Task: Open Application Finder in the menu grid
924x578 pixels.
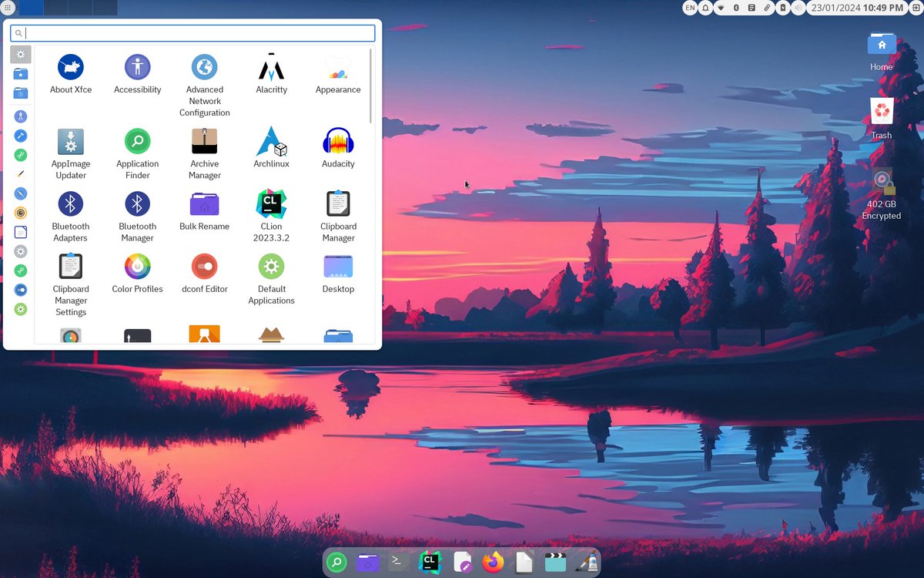Action: click(138, 154)
